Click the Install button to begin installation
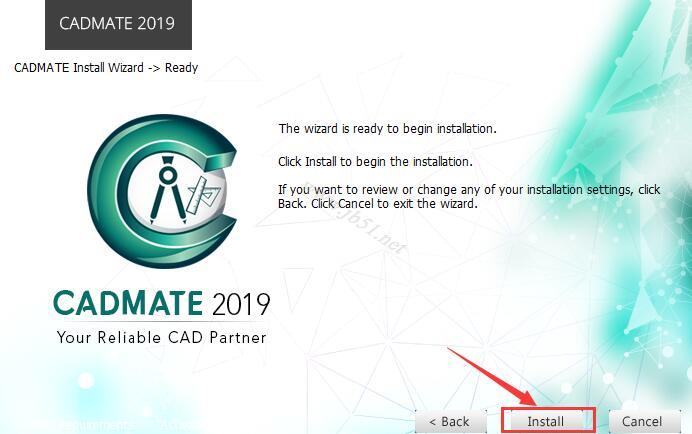 pyautogui.click(x=545, y=422)
